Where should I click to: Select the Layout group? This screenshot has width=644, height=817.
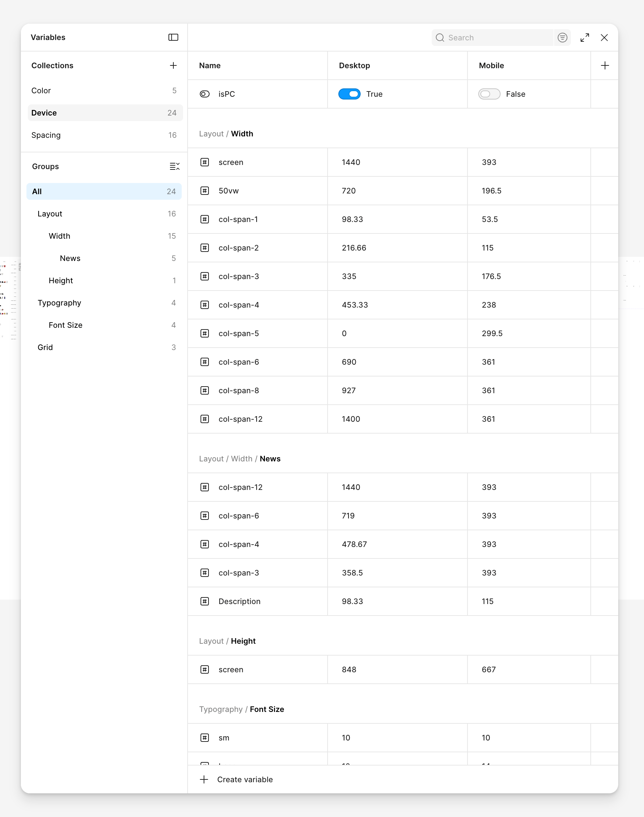tap(104, 214)
